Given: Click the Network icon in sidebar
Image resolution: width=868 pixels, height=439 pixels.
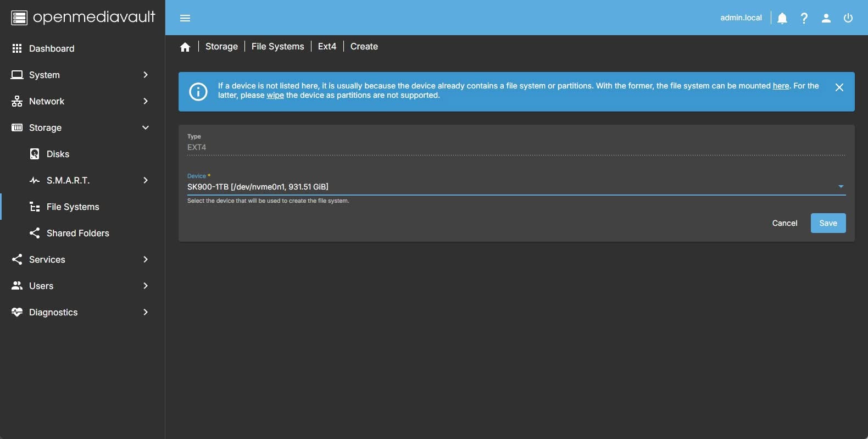Looking at the screenshot, I should coord(17,101).
